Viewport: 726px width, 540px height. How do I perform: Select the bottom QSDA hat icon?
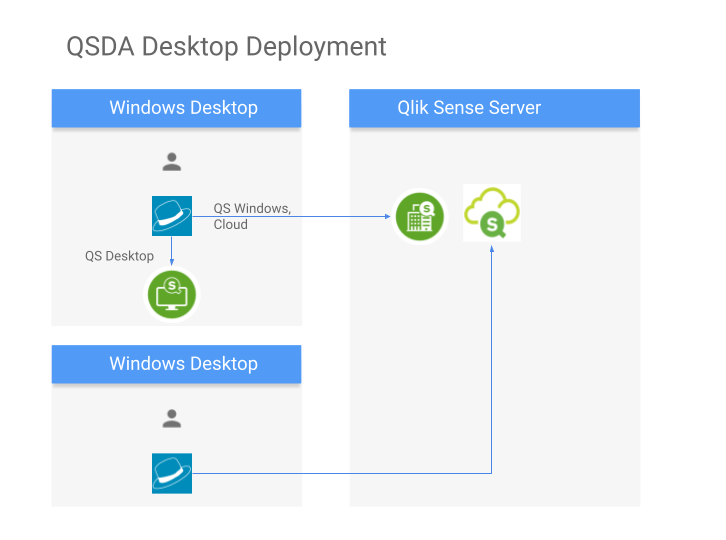171,473
